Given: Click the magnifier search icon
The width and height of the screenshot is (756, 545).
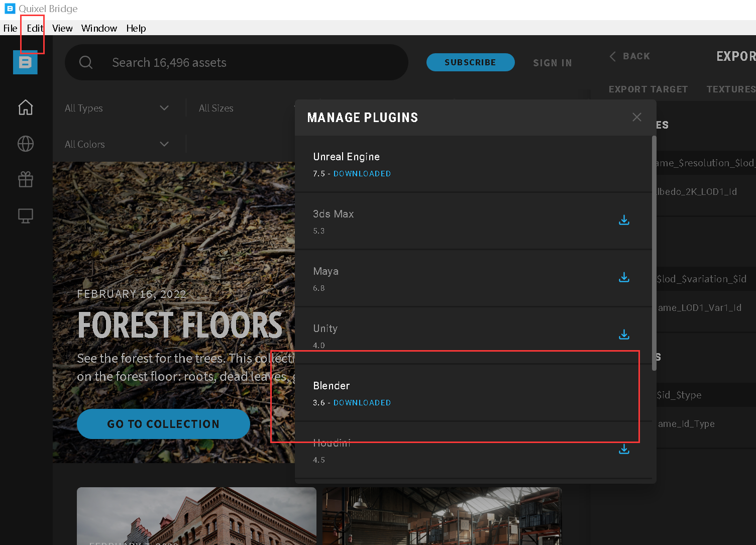Looking at the screenshot, I should point(86,62).
